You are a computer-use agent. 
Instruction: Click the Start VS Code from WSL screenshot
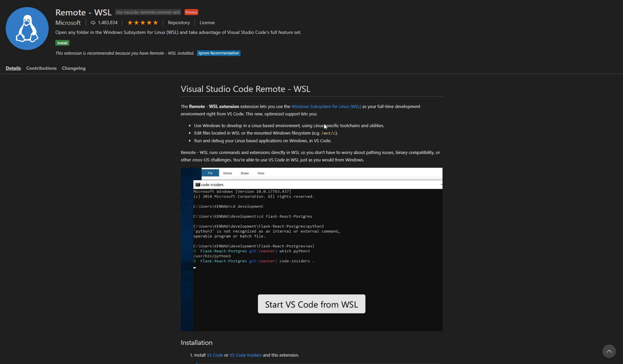311,249
